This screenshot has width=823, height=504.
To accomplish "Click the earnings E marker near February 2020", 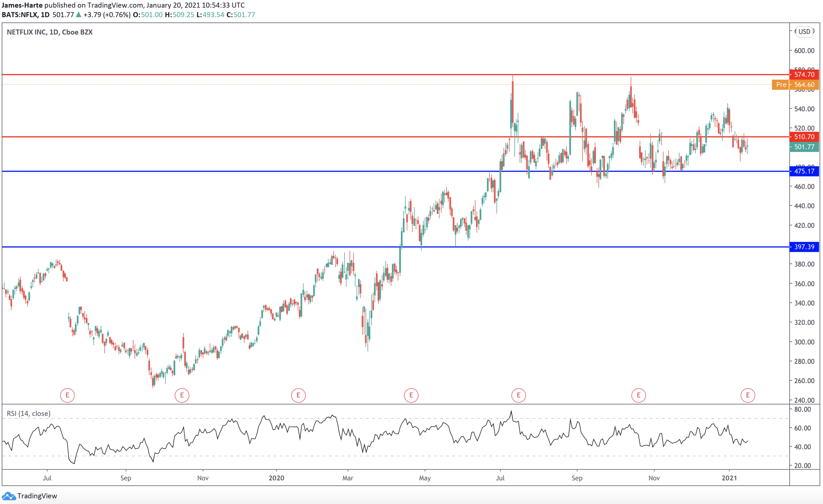I will point(298,395).
